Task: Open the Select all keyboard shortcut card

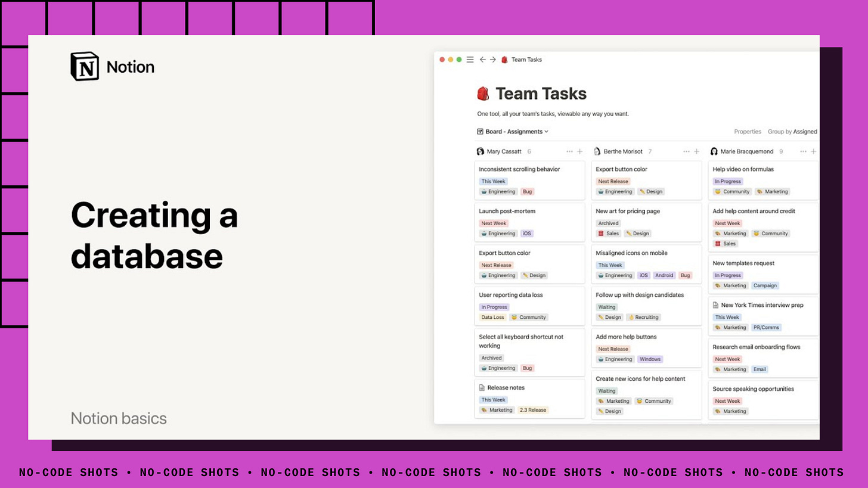Action: pyautogui.click(x=529, y=352)
